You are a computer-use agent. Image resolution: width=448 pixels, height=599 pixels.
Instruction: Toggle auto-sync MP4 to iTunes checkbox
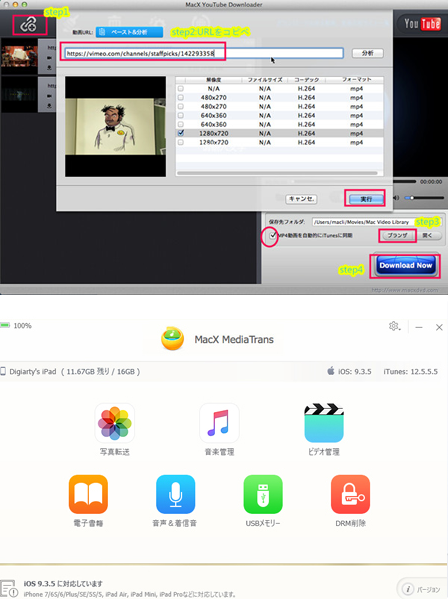coord(272,235)
